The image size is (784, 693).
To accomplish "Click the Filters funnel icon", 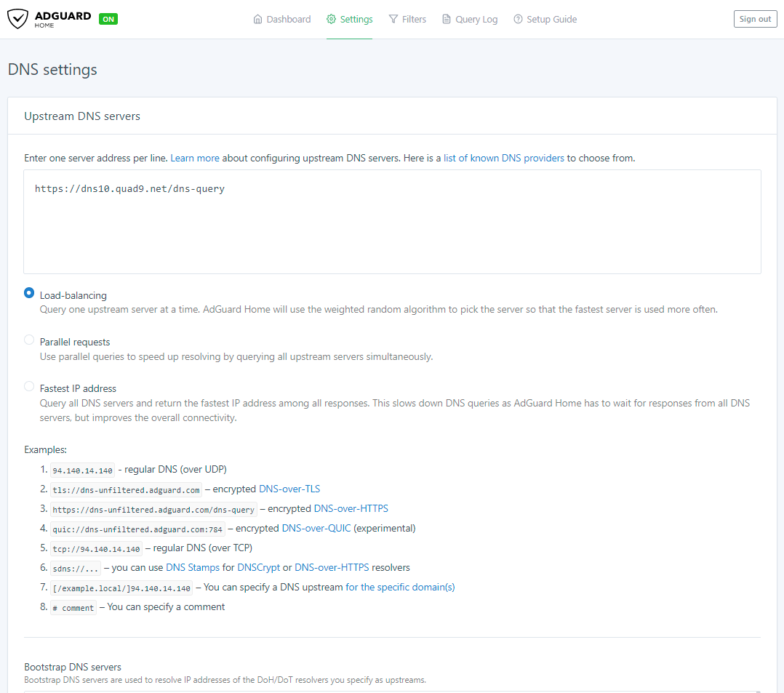I will 393,20.
